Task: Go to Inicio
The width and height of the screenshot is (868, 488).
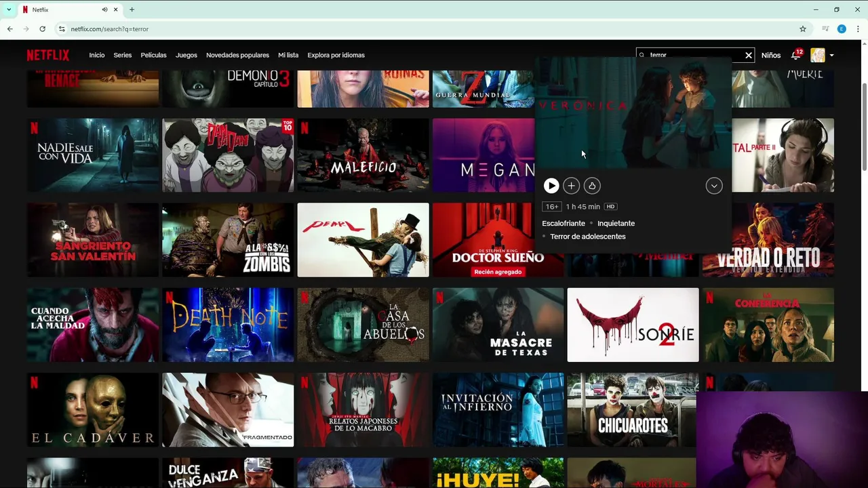Action: click(97, 55)
